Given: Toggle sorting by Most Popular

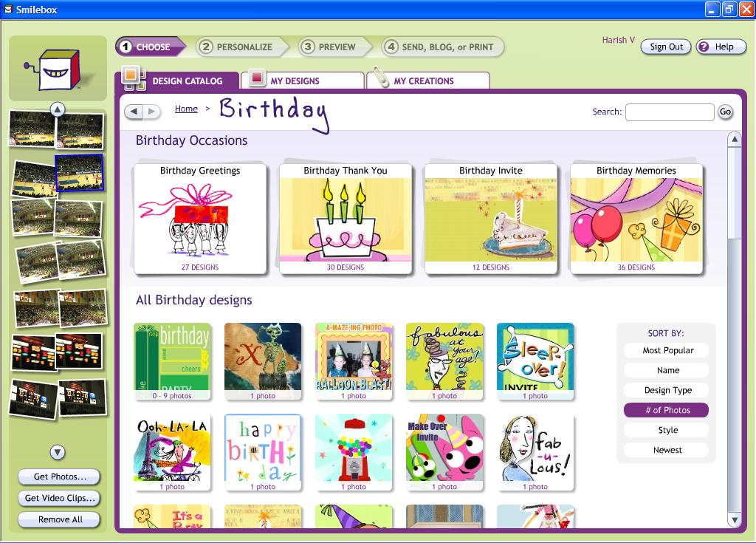Looking at the screenshot, I should pyautogui.click(x=665, y=349).
